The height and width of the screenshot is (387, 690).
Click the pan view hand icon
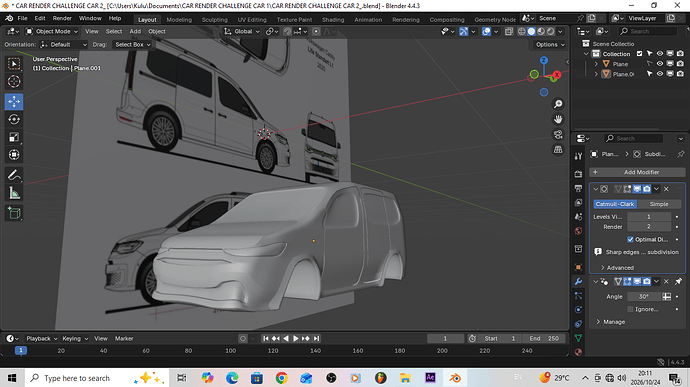(558, 119)
